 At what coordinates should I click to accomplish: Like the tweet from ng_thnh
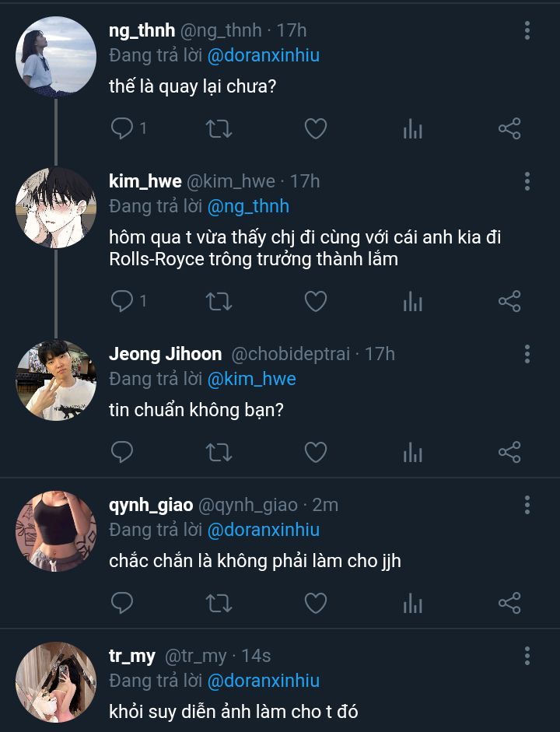[x=315, y=128]
